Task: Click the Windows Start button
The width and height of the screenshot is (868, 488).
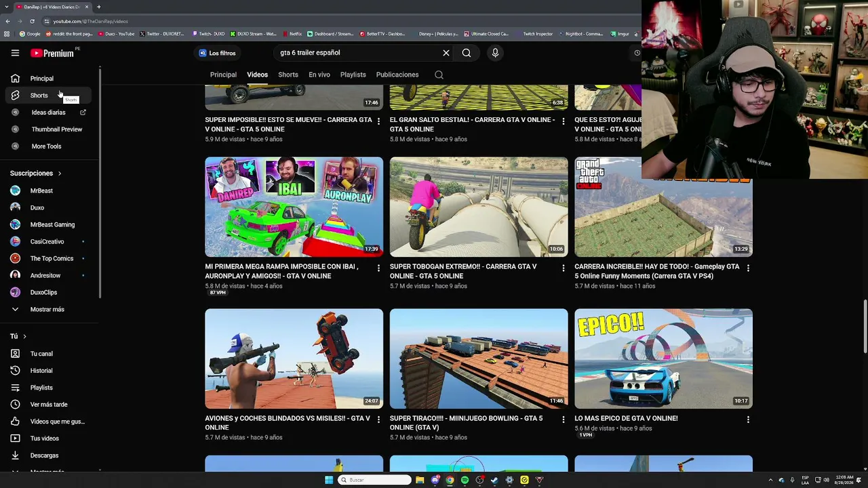Action: [x=329, y=480]
